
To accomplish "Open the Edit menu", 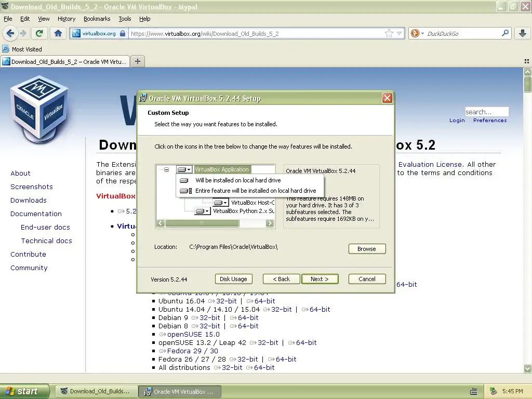I will click(x=25, y=19).
